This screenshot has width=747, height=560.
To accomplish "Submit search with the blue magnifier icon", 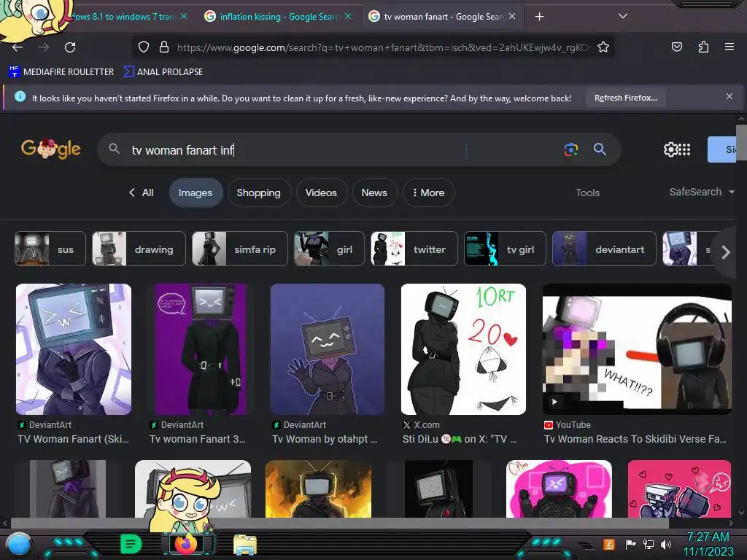I will click(600, 149).
